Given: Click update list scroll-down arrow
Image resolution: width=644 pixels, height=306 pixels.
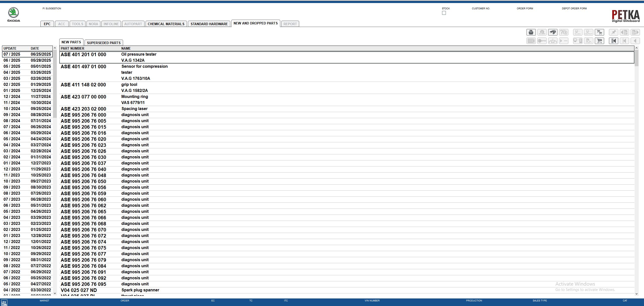Looking at the screenshot, I should (55, 293).
